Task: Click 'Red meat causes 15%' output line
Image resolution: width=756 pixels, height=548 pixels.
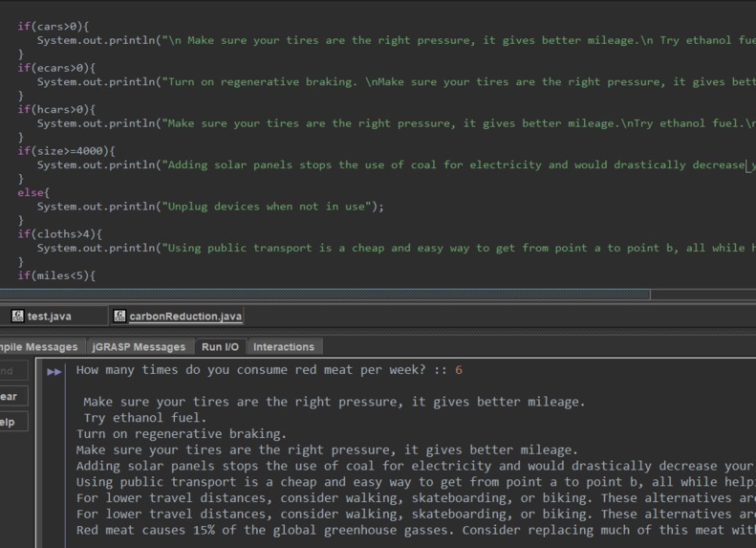Action: 416,530
